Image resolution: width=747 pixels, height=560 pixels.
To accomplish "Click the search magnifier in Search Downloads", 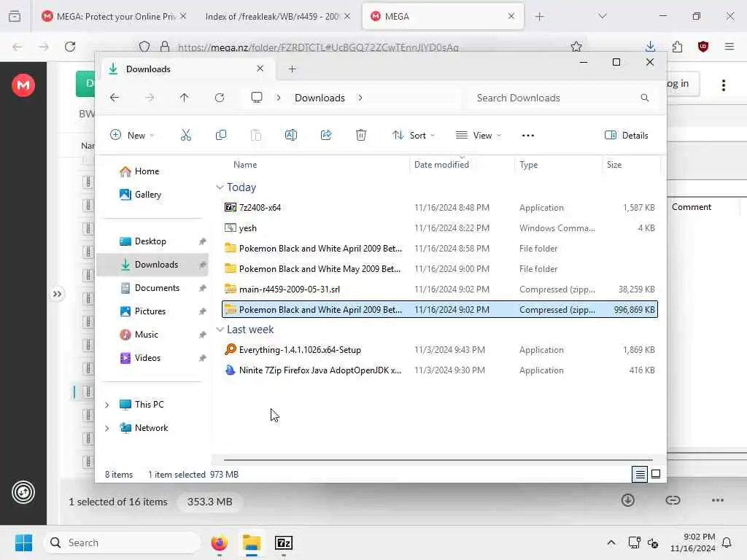I will coord(645,98).
